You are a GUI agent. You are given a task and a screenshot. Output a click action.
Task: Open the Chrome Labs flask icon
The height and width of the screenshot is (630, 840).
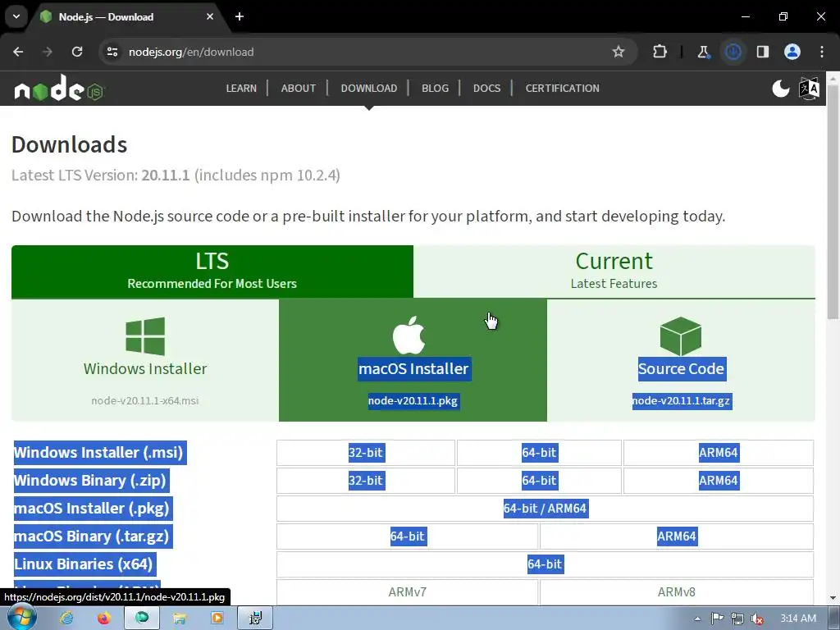[703, 52]
